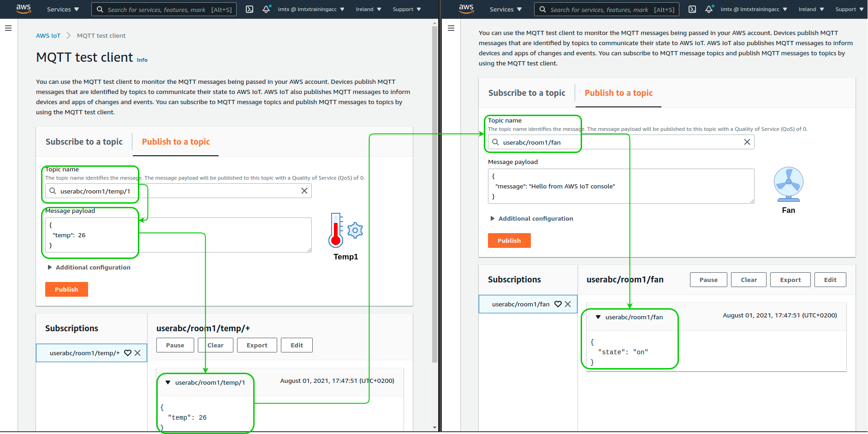Edit the userabc/room1/temp/+ subscription
Viewport: 868px width, 434px height.
(x=297, y=345)
